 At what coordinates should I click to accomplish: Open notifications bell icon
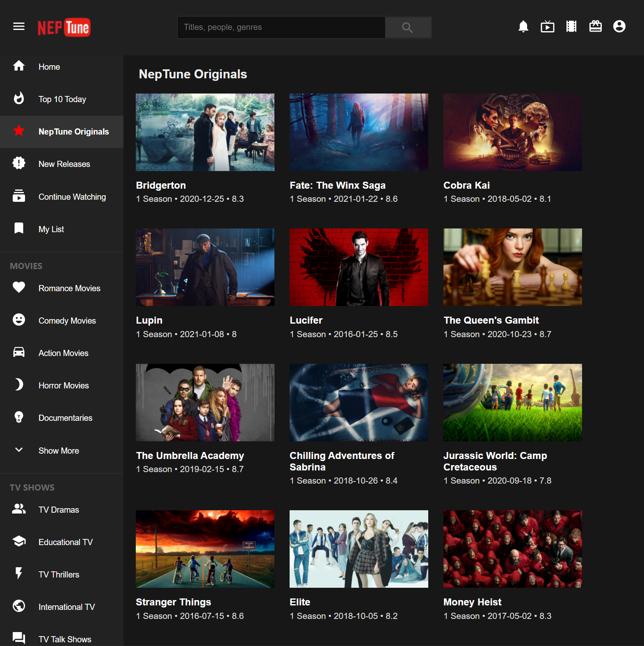523,27
